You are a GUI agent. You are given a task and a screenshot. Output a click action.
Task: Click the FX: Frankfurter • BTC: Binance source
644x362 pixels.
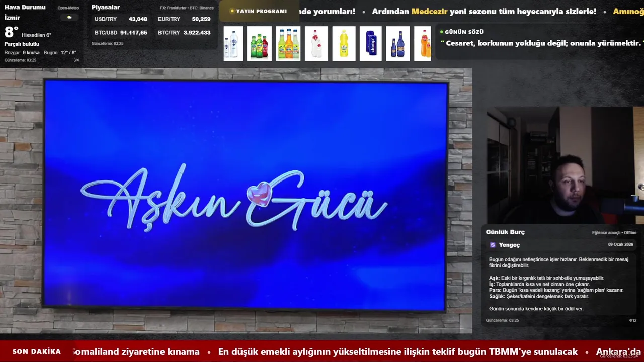tap(187, 8)
